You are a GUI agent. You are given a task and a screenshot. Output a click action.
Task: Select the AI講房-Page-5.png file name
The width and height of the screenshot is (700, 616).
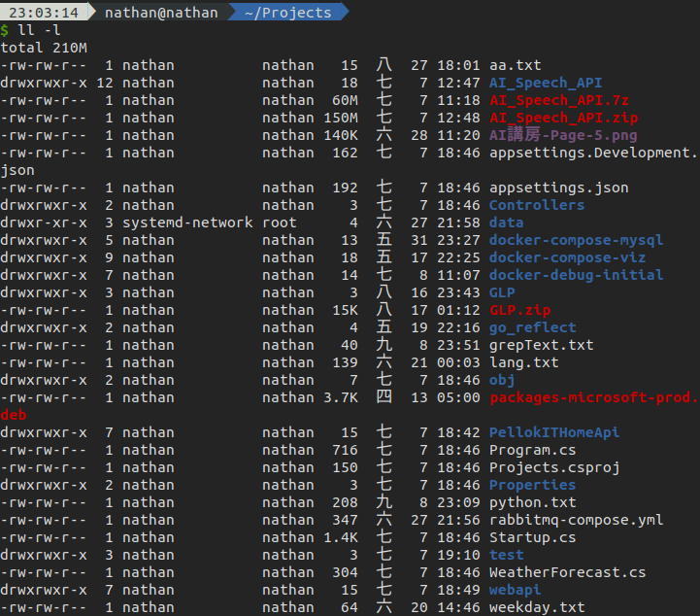pos(563,135)
